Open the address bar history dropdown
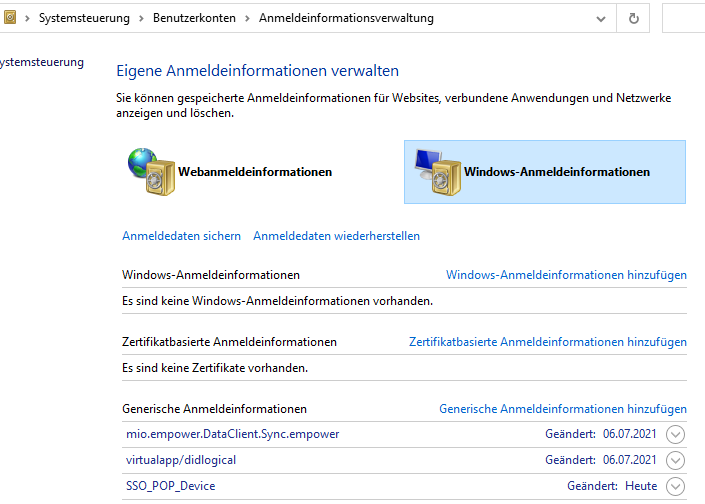This screenshot has width=705, height=504. point(601,19)
